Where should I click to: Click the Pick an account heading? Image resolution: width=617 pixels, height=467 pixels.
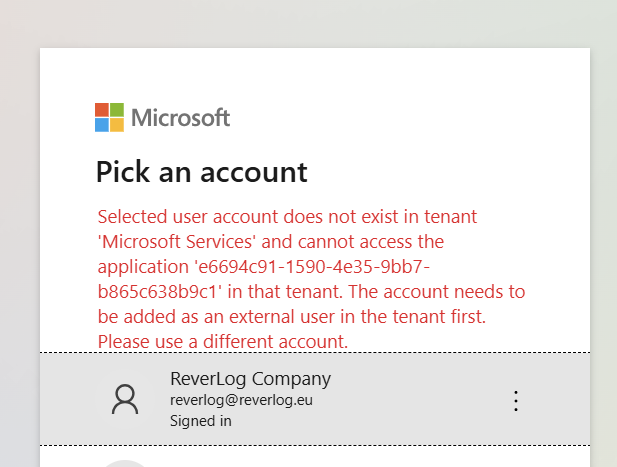tap(201, 172)
